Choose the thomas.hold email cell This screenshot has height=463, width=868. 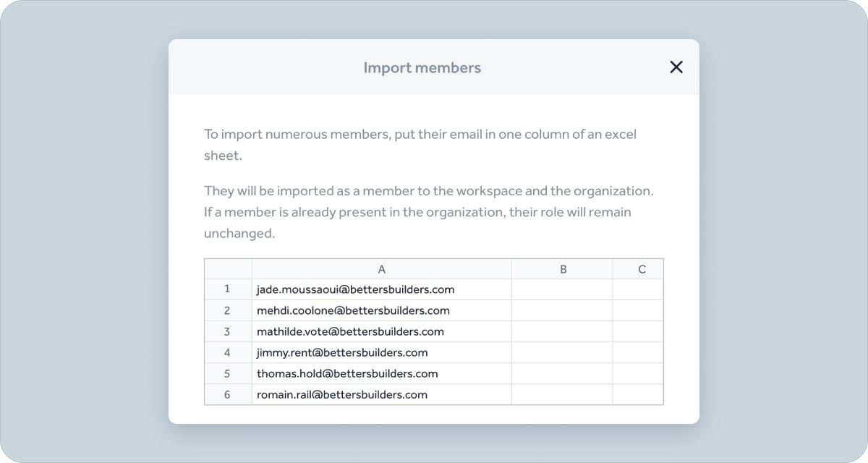[347, 373]
